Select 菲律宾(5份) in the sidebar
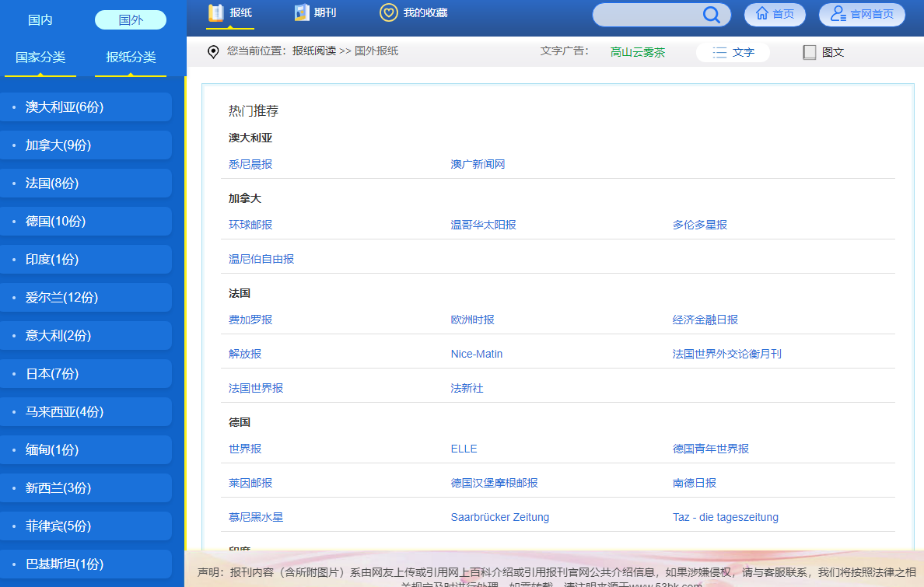 tap(86, 526)
